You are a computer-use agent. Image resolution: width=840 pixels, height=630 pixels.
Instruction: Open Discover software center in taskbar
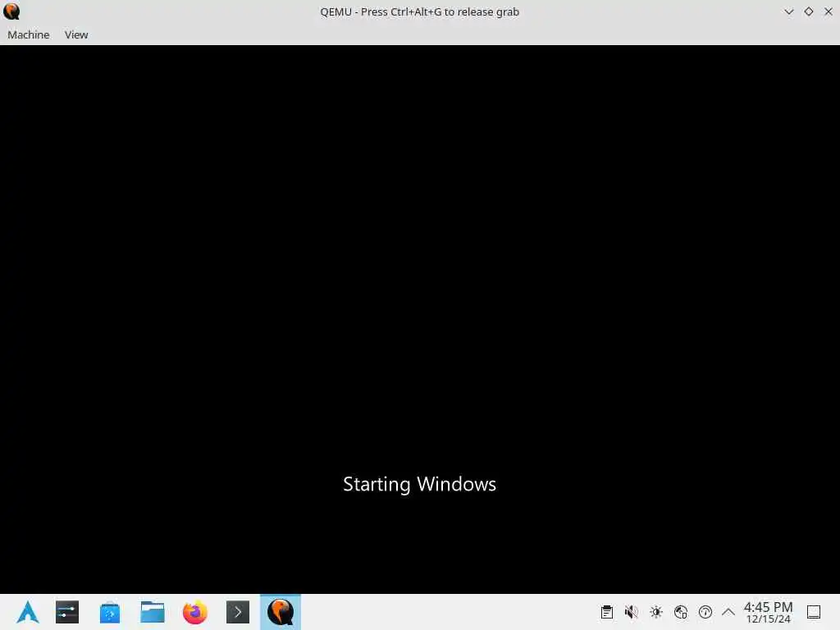click(110, 612)
